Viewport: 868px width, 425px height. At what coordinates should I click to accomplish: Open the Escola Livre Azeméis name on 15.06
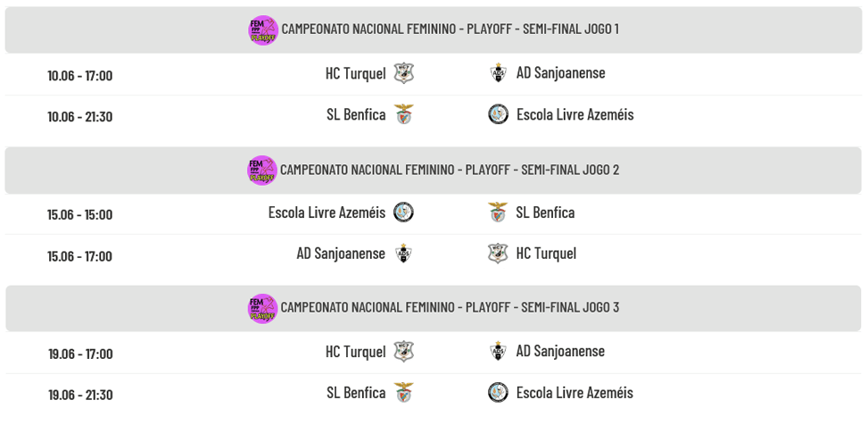[327, 212]
